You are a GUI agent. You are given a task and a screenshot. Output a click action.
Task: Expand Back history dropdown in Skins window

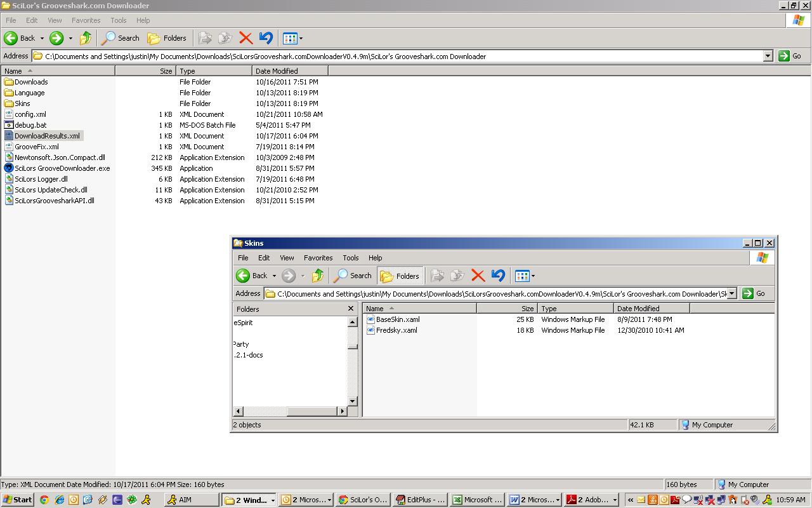tap(274, 276)
